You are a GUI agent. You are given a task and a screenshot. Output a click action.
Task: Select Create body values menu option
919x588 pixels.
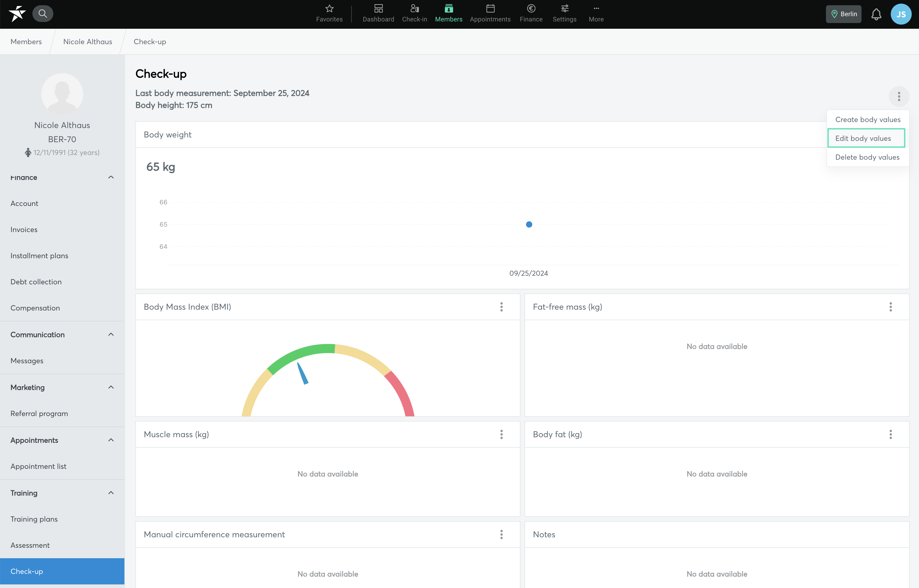868,119
